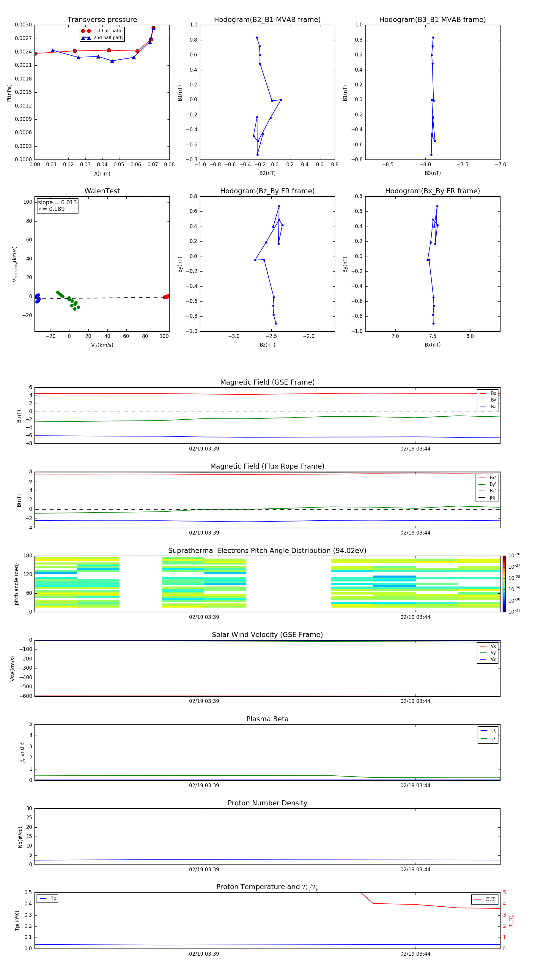Screen dimensions: 535x980
Task: Click the 'pitch angle (deg)' axis label
Action: (x=16, y=584)
